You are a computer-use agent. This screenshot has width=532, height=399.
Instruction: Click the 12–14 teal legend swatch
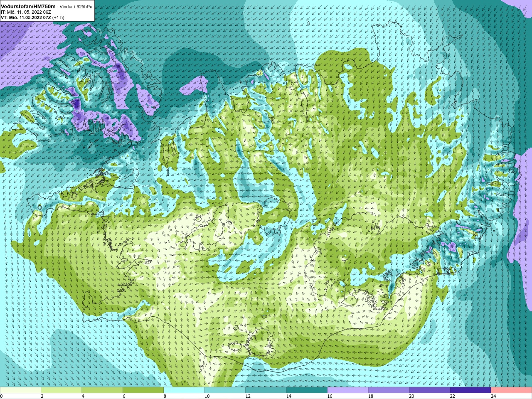(266, 390)
